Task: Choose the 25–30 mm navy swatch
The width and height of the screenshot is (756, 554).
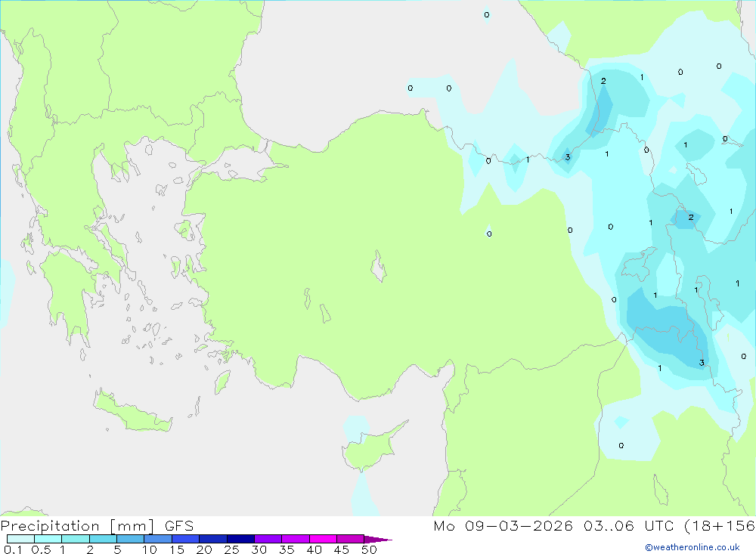Action: [240, 539]
